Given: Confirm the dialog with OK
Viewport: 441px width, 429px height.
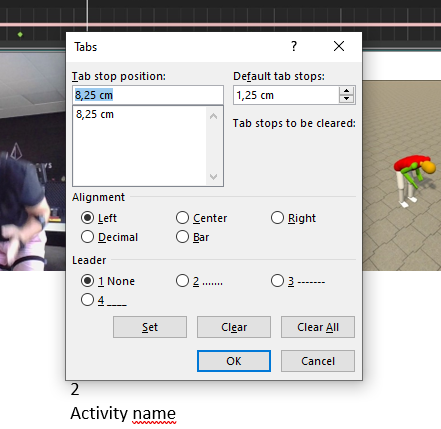Looking at the screenshot, I should tap(234, 361).
